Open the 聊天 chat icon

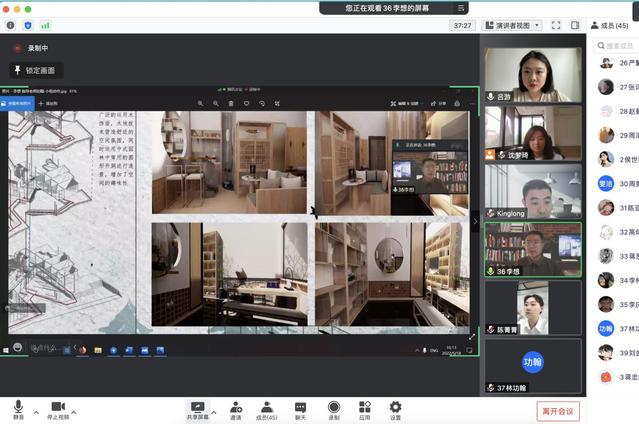(x=300, y=406)
